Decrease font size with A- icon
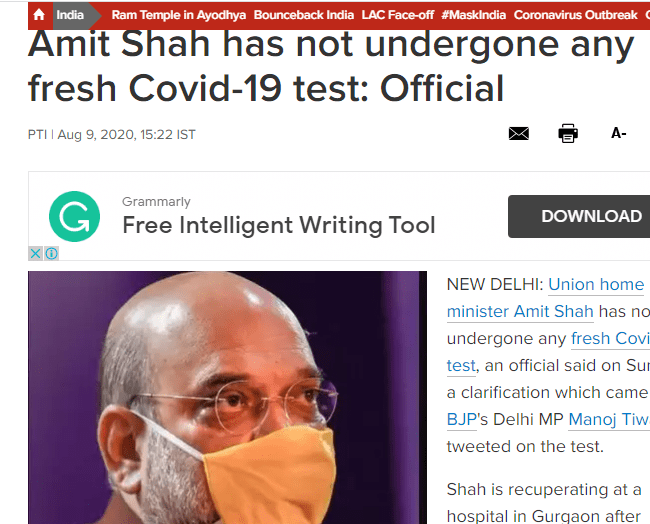This screenshot has width=650, height=524. click(618, 133)
